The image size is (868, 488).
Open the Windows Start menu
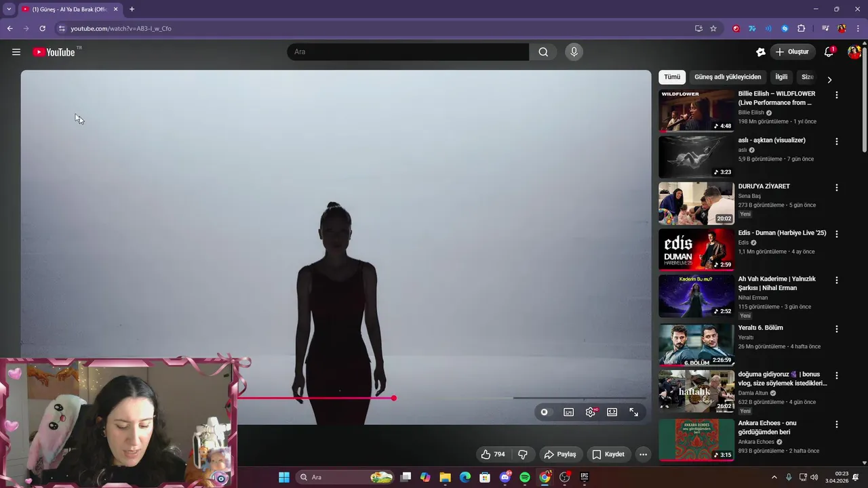click(x=284, y=477)
